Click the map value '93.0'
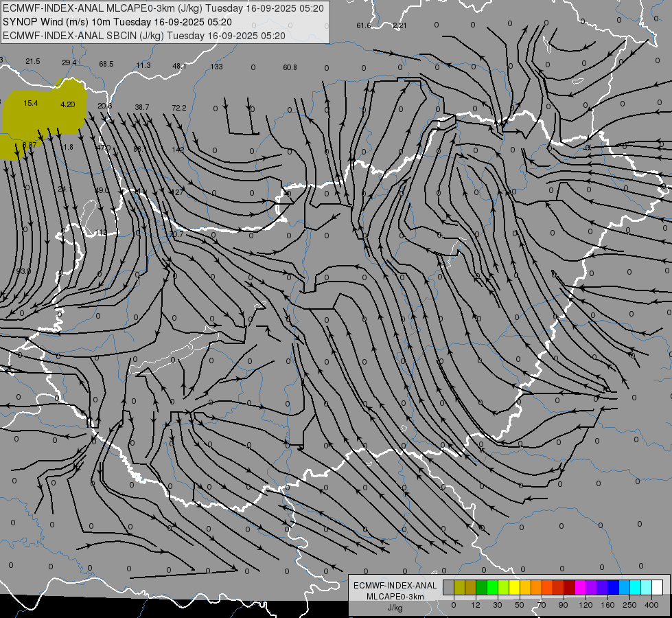The image size is (672, 618). [x=23, y=271]
